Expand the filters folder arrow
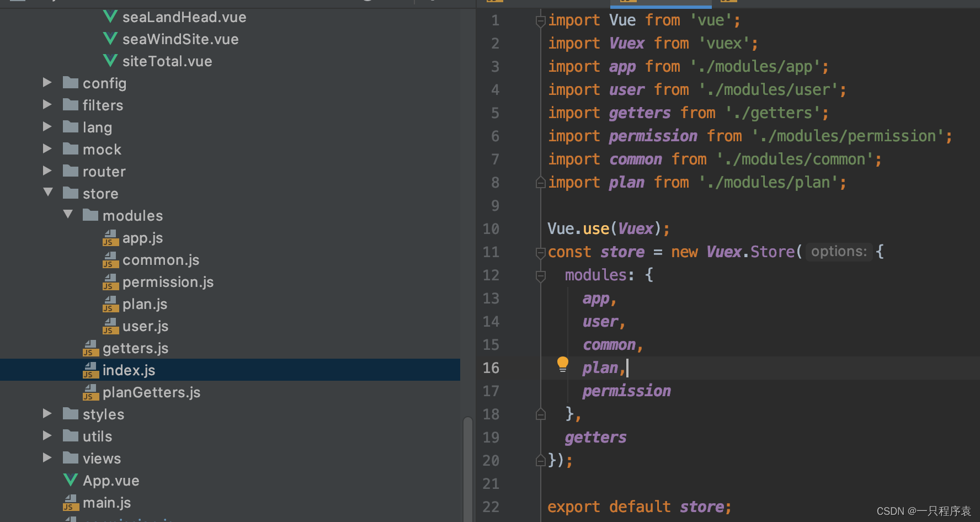Screen dimensions: 980x522 (x=47, y=104)
